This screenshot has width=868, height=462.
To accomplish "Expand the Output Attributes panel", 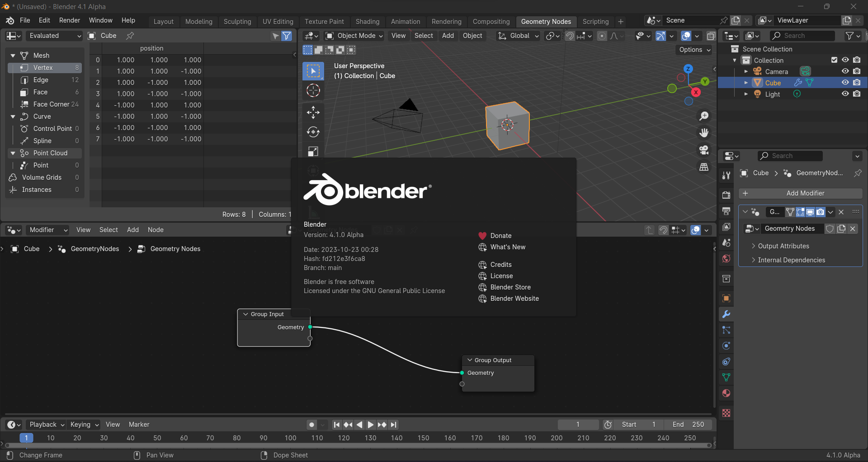I will (x=783, y=246).
